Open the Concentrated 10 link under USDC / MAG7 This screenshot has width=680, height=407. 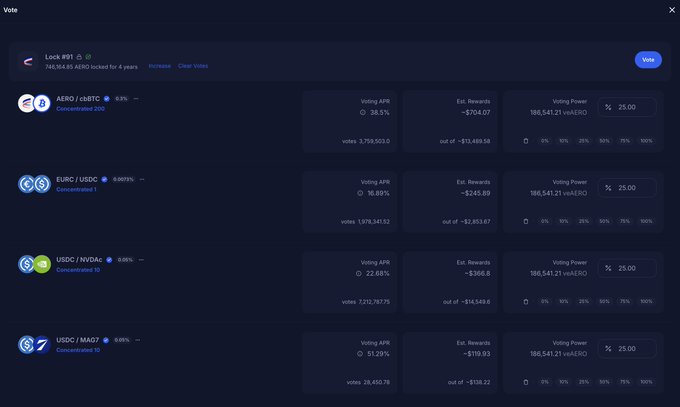point(78,350)
